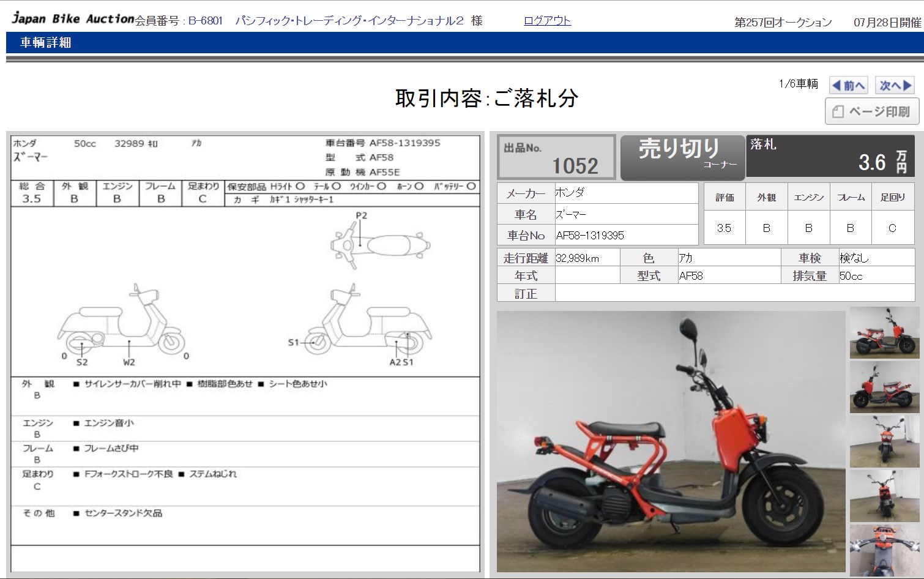Click the ログアウト logout link
Screen dimensions: 924x579
coord(547,21)
